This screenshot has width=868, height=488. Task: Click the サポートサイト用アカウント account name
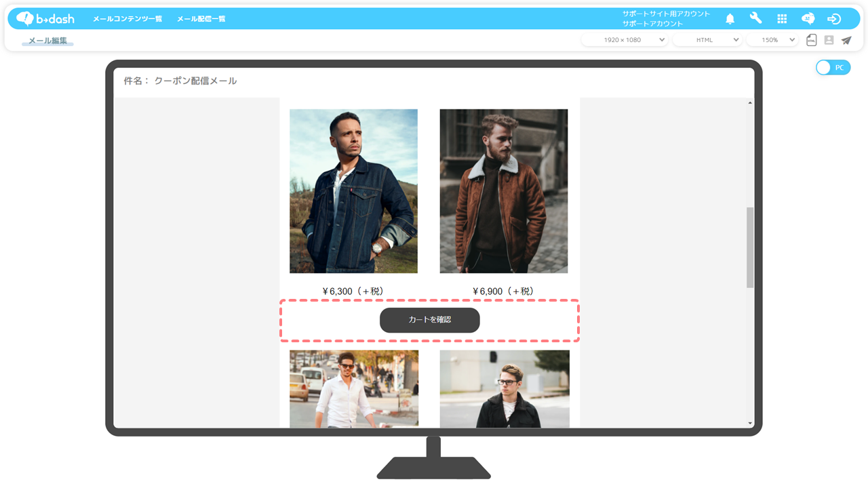tap(666, 14)
